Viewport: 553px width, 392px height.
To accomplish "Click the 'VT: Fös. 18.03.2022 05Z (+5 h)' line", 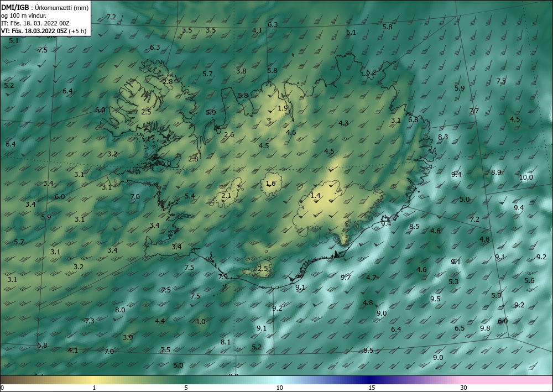I will pos(43,31).
